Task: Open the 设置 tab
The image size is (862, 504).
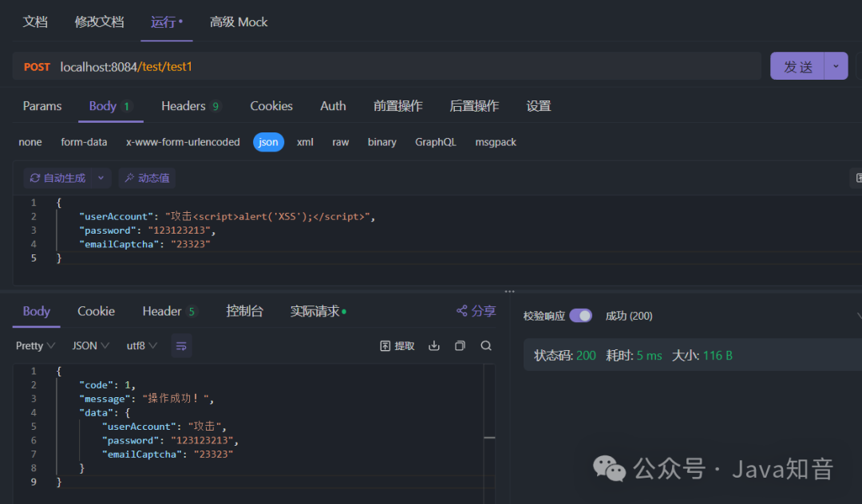Action: tap(538, 106)
